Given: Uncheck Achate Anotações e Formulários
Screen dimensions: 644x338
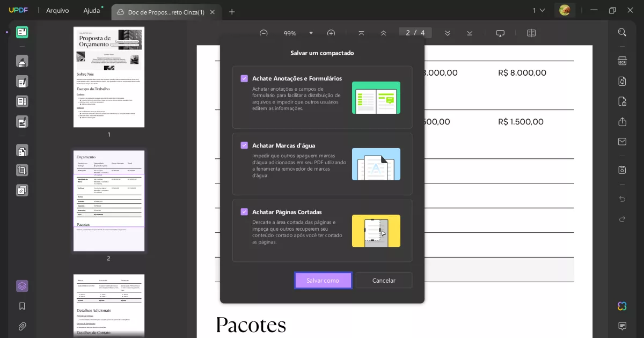Looking at the screenshot, I should click(244, 78).
